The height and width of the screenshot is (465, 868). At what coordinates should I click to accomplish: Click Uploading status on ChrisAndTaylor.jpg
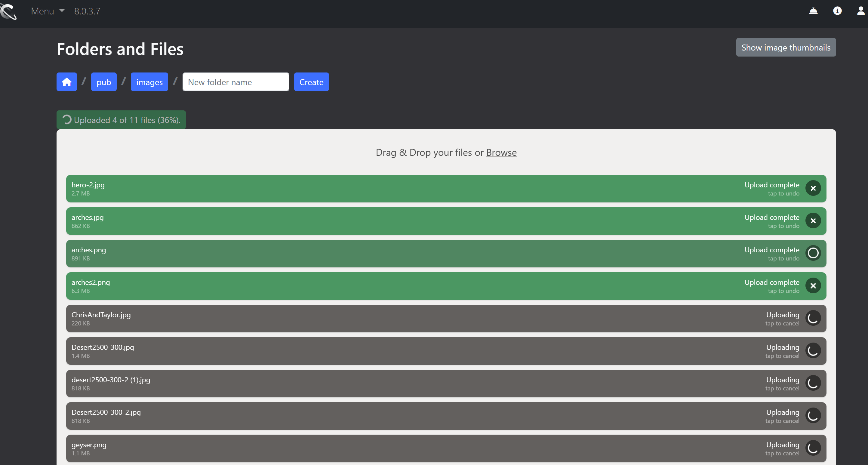(782, 315)
